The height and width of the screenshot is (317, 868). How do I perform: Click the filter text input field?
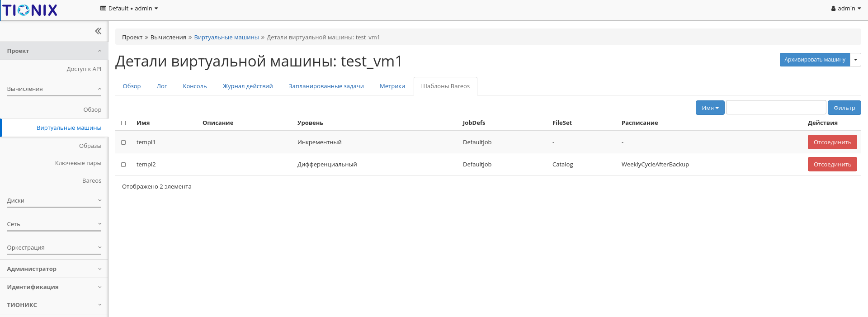coord(776,108)
